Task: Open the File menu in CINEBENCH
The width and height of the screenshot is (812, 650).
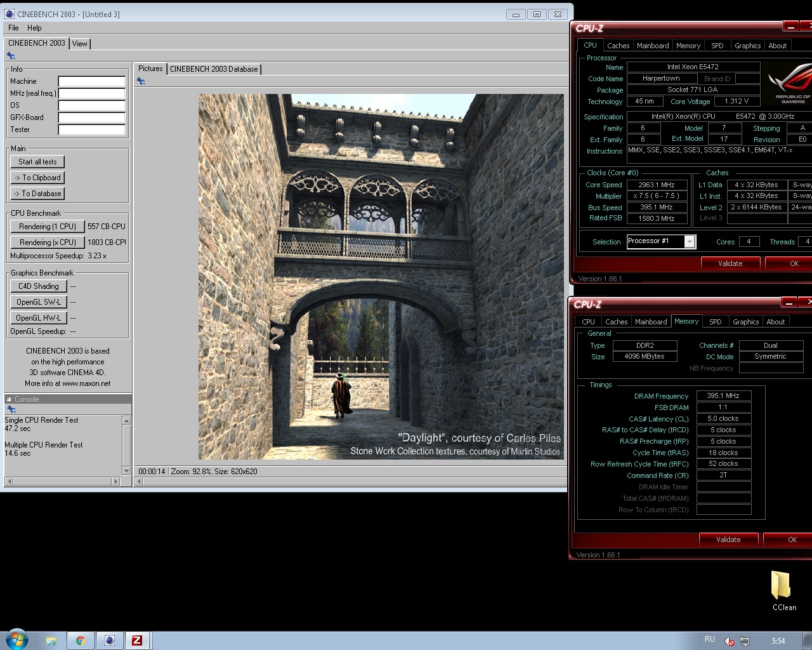Action: 14,28
